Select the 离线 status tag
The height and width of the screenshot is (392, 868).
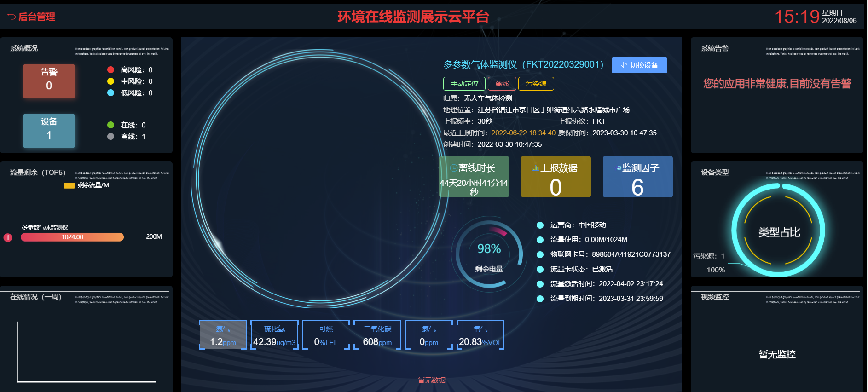pos(502,84)
